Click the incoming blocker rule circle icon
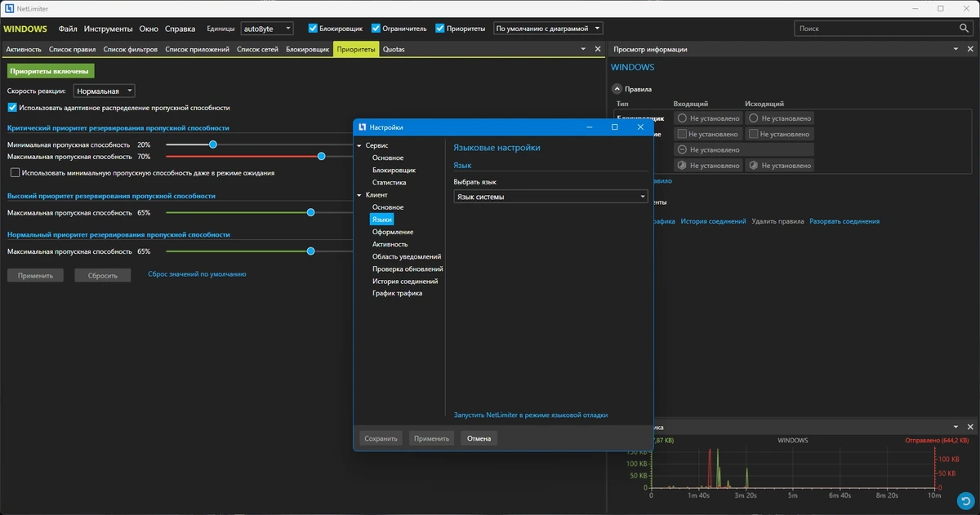980x515 pixels. point(682,118)
